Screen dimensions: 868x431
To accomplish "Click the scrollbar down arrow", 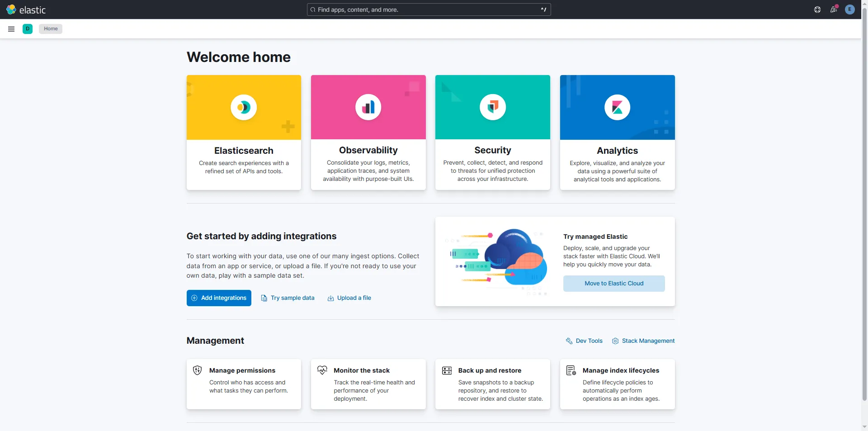I will 864,426.
